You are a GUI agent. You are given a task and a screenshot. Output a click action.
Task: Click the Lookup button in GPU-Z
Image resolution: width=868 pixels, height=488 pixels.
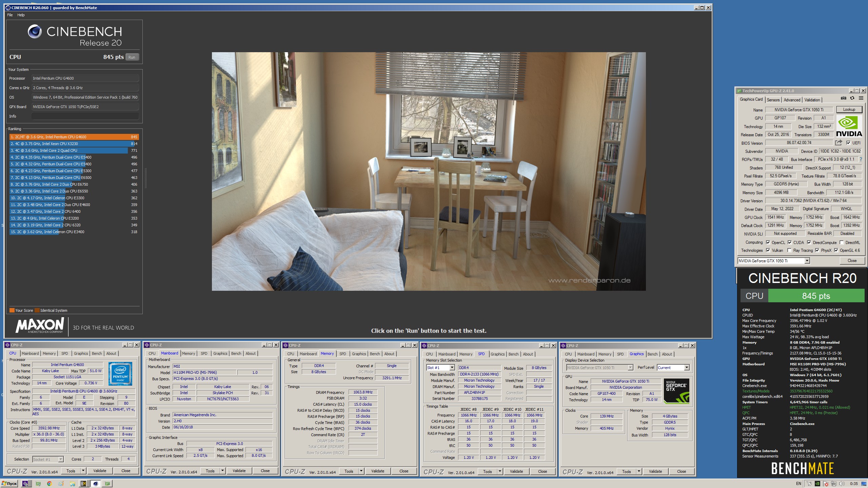coord(849,109)
